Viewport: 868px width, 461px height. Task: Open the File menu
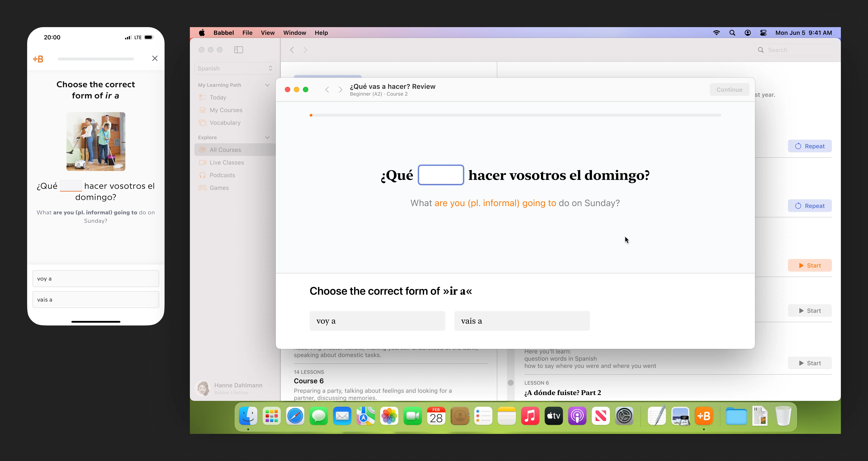[247, 33]
